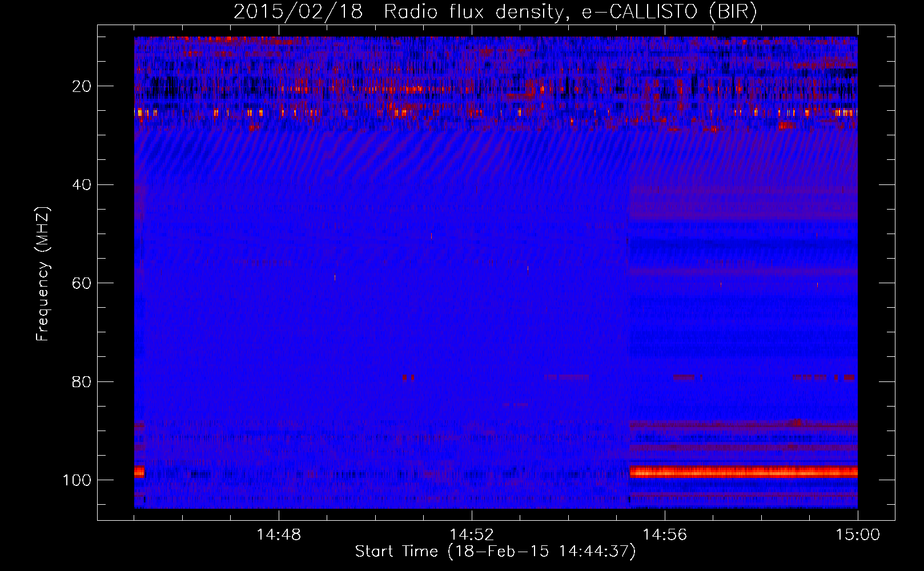Click the '80' frequency tick label
This screenshot has height=571, width=924.
(82, 381)
